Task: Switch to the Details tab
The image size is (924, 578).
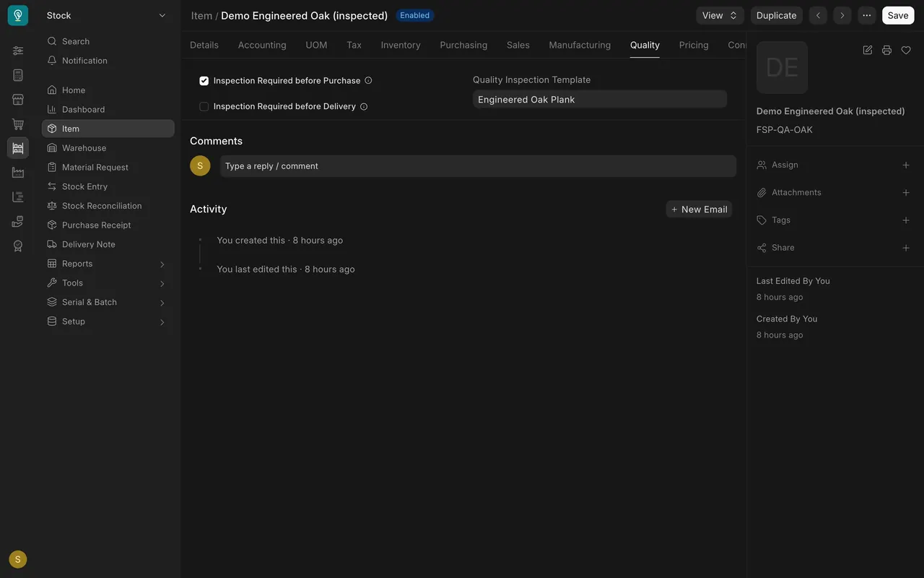Action: pyautogui.click(x=204, y=45)
